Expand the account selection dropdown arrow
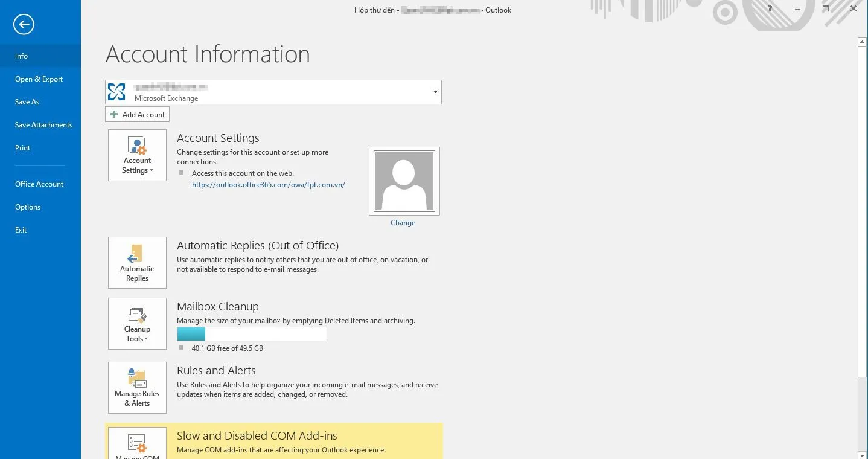 [435, 92]
